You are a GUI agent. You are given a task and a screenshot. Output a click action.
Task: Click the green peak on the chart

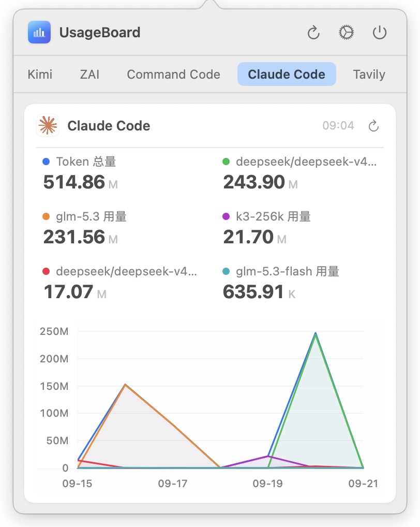pyautogui.click(x=316, y=334)
